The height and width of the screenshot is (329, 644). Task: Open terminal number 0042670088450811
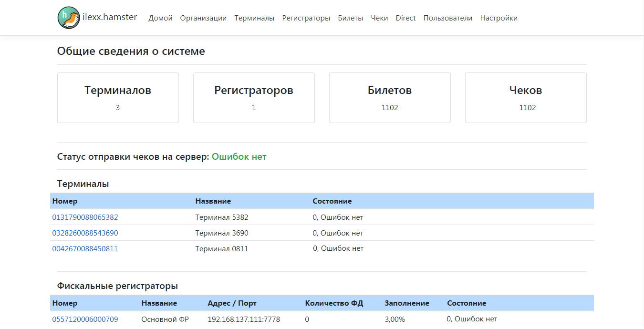(x=85, y=249)
